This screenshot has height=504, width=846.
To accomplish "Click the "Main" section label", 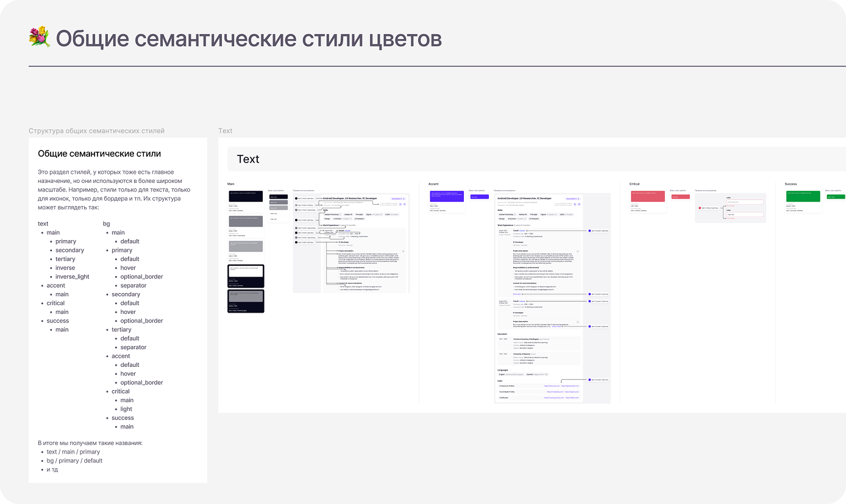I will 231,184.
